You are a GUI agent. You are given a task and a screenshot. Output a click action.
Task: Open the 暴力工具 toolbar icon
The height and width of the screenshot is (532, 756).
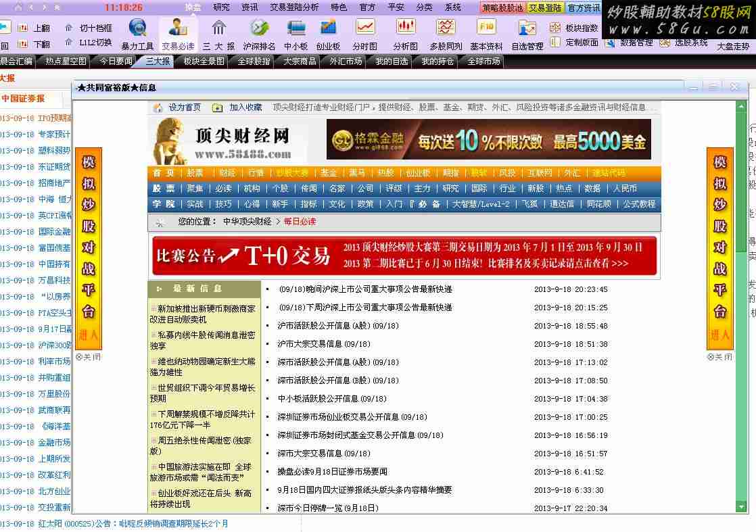(137, 28)
